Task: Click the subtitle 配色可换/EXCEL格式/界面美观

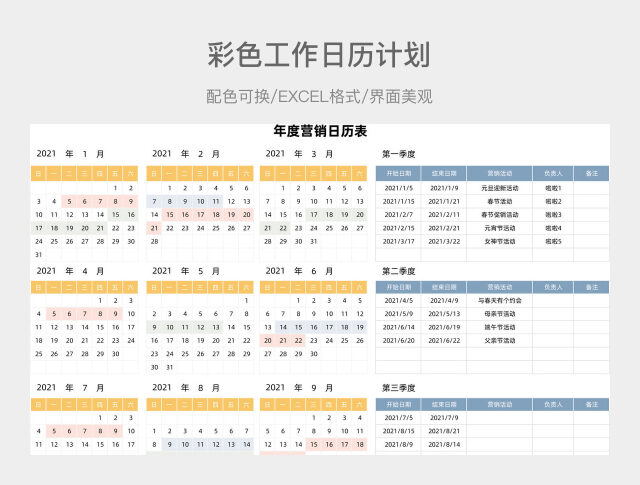Action: [319, 97]
